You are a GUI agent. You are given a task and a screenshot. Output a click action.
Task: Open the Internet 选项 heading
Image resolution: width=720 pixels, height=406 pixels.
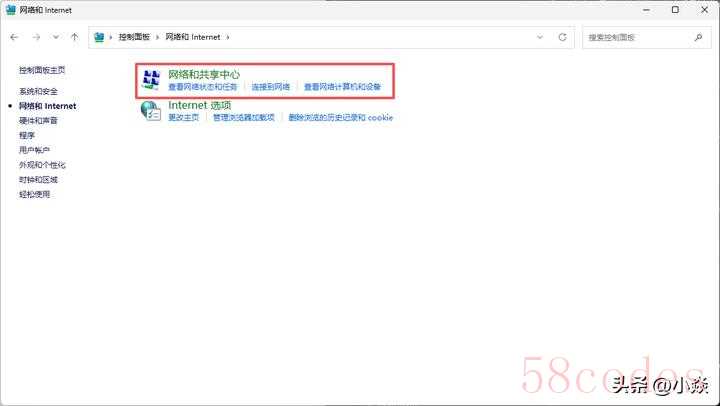pyautogui.click(x=200, y=105)
